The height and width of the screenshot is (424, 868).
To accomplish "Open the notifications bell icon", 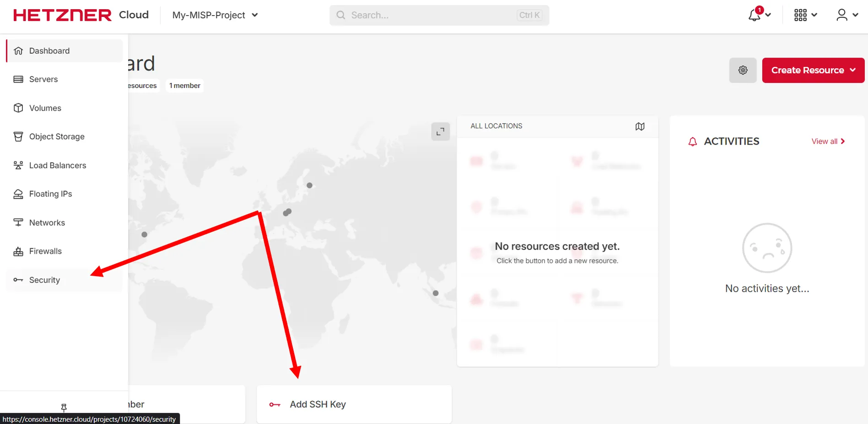I will click(x=755, y=15).
